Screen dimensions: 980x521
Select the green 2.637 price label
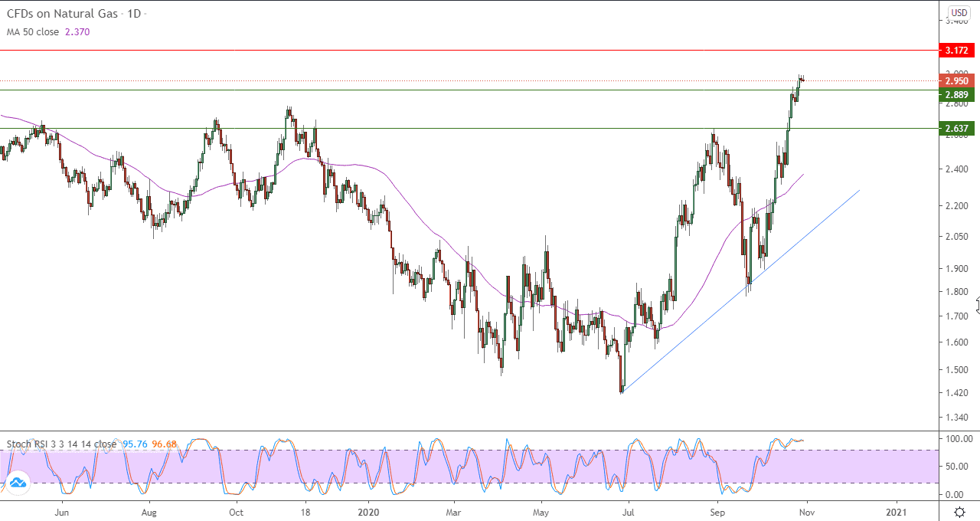click(957, 129)
